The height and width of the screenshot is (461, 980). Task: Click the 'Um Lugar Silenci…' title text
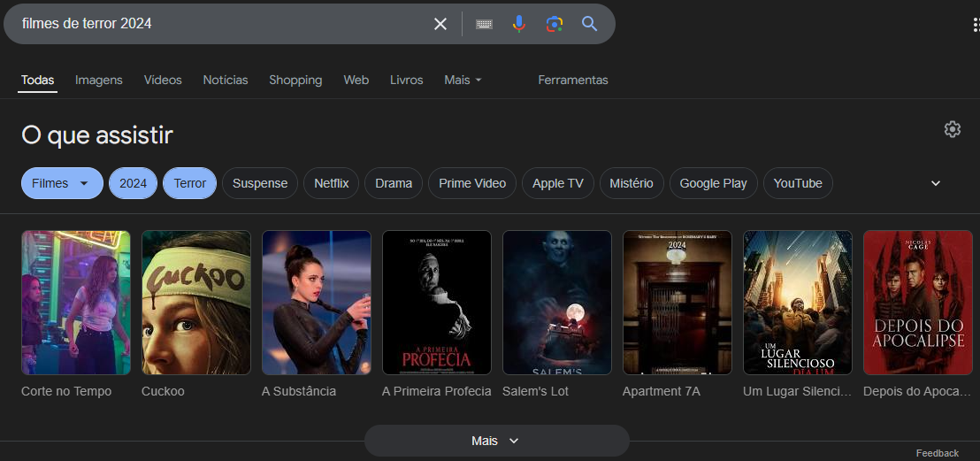tap(798, 392)
